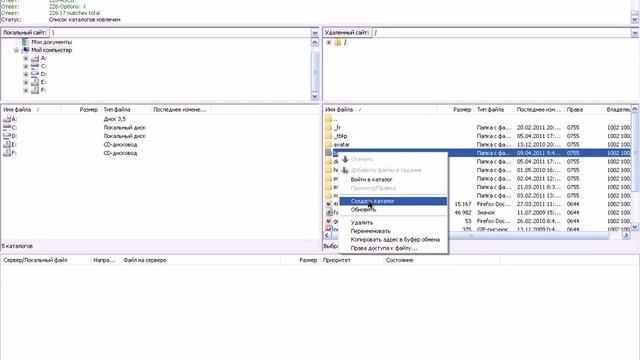Viewport: 640px width, 360px height.
Task: Choose 'Переименовать' from context menu
Action: coord(393,231)
